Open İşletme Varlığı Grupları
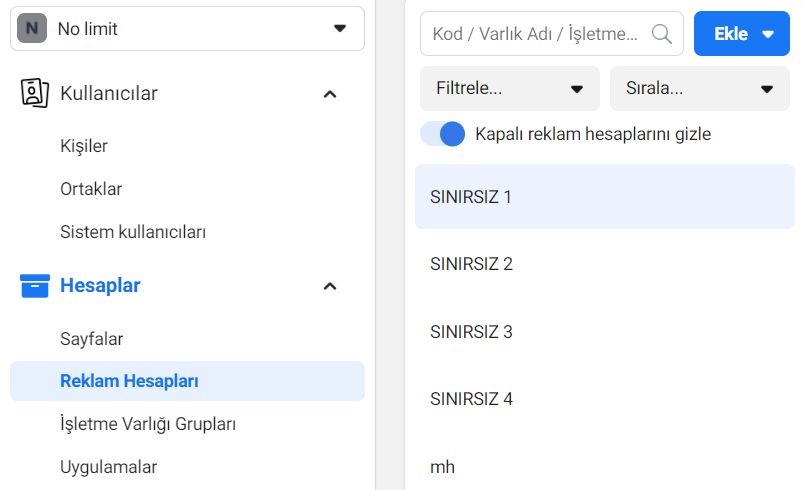The height and width of the screenshot is (490, 804). click(148, 424)
